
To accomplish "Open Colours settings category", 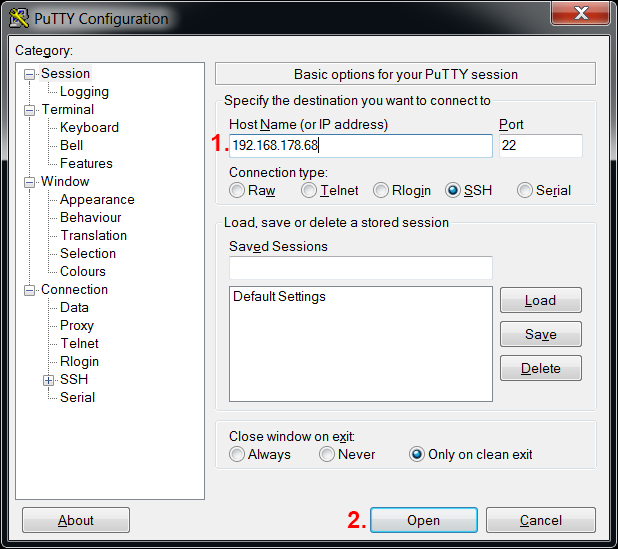I will [83, 271].
